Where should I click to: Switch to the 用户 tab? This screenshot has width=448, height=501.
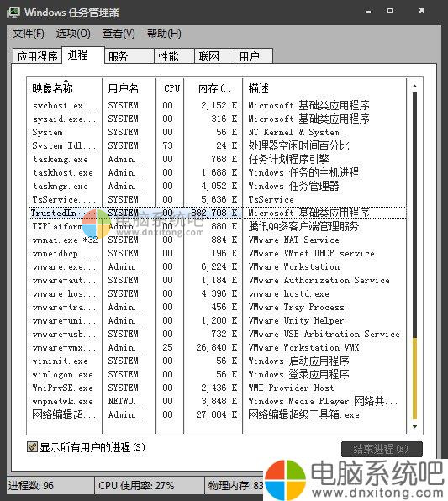pyautogui.click(x=254, y=56)
